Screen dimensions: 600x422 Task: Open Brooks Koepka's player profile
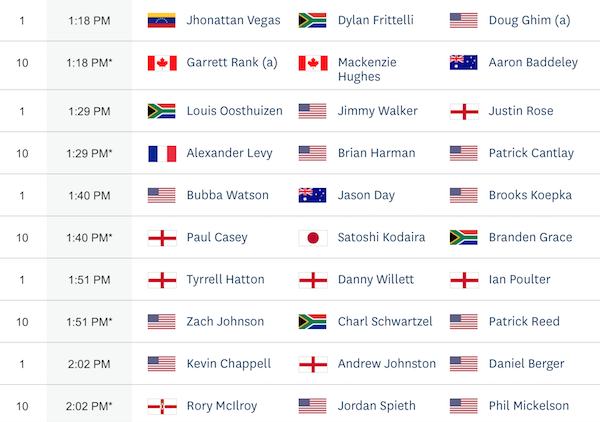(530, 195)
